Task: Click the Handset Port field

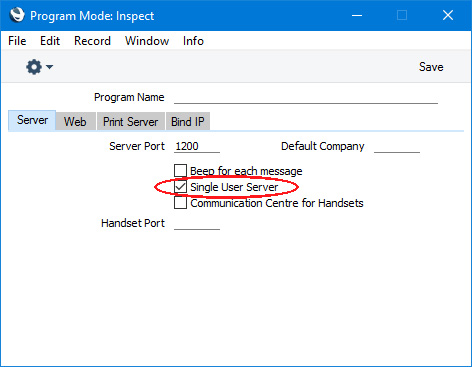Action: tap(197, 223)
